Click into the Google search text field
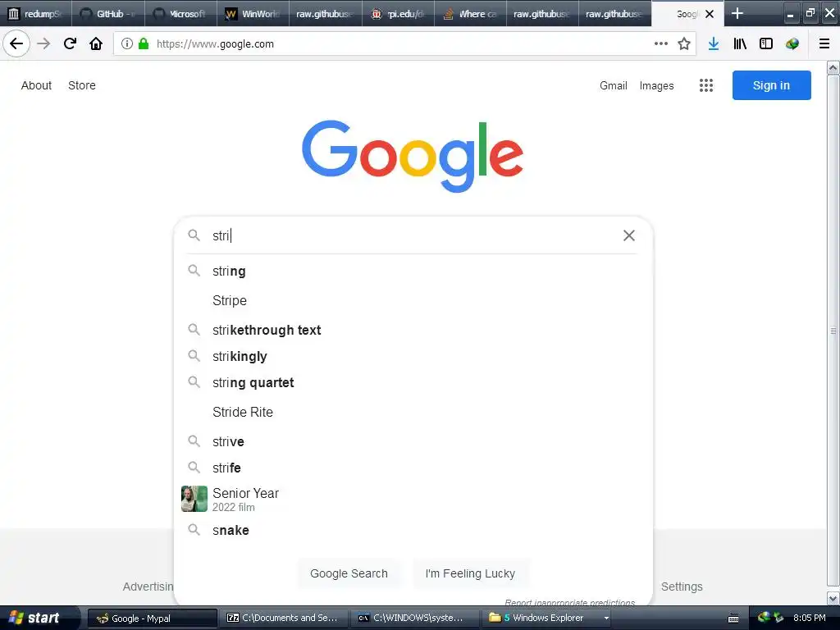 coord(413,235)
